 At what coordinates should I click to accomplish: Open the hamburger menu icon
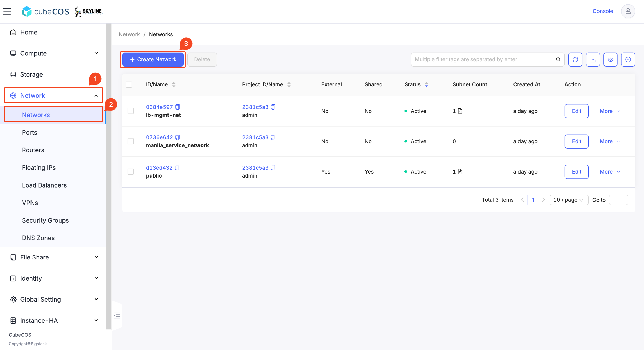[x=7, y=11]
